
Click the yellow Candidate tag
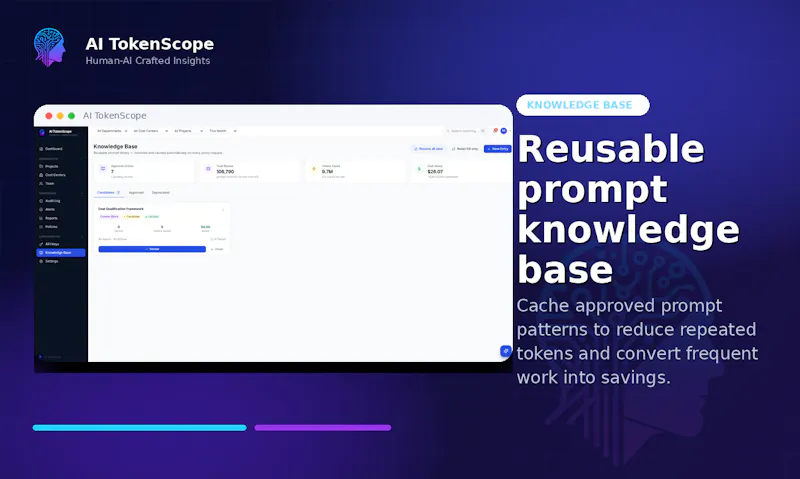132,217
